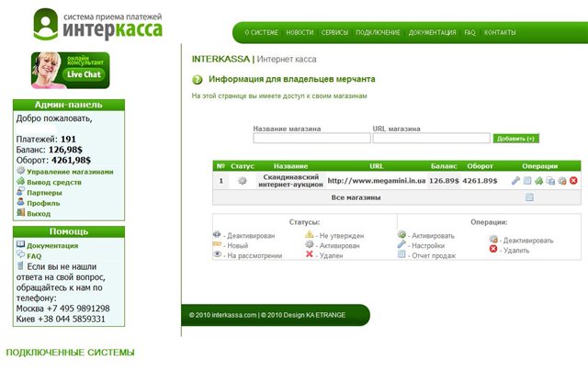The width and height of the screenshot is (588, 370).
Task: Click Управление магазинами gear icon in sidebar
Action: [x=20, y=171]
